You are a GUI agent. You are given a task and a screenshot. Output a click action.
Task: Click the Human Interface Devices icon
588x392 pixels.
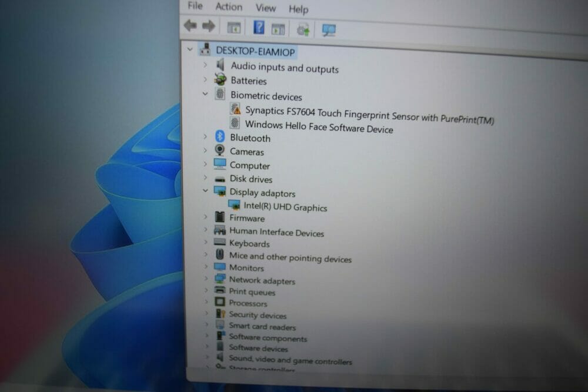[x=220, y=230]
